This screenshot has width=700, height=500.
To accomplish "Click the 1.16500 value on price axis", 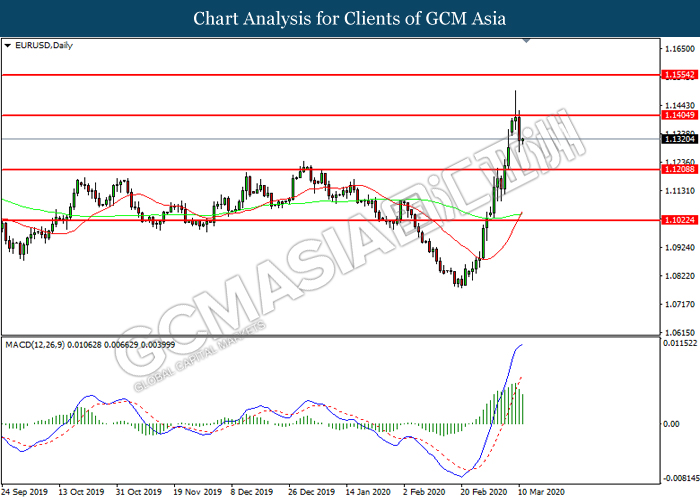I will (x=679, y=48).
